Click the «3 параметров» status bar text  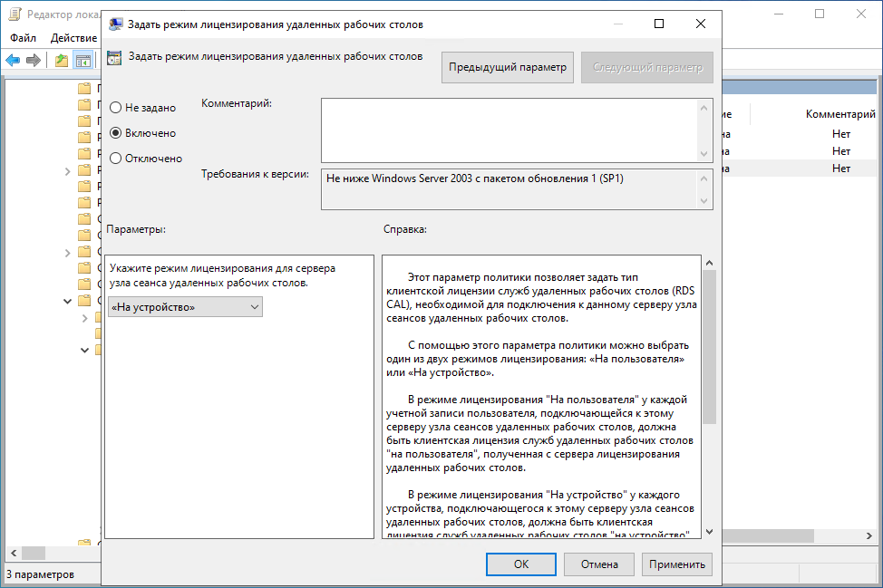click(40, 574)
